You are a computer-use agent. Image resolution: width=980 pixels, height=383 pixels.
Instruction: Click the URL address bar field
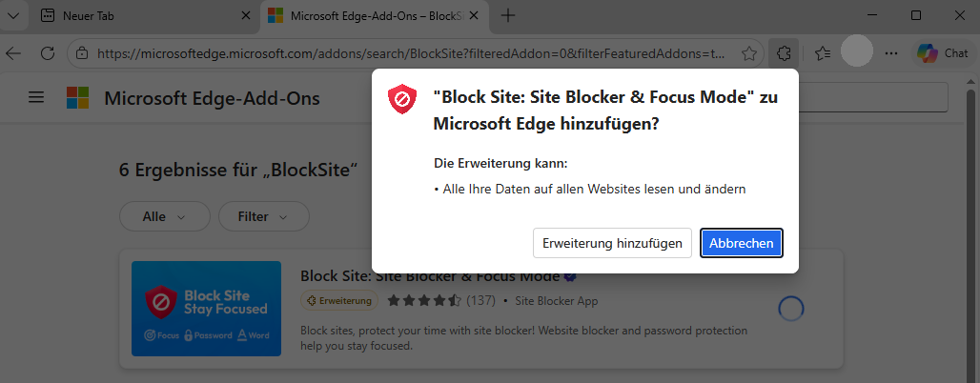pyautogui.click(x=410, y=53)
